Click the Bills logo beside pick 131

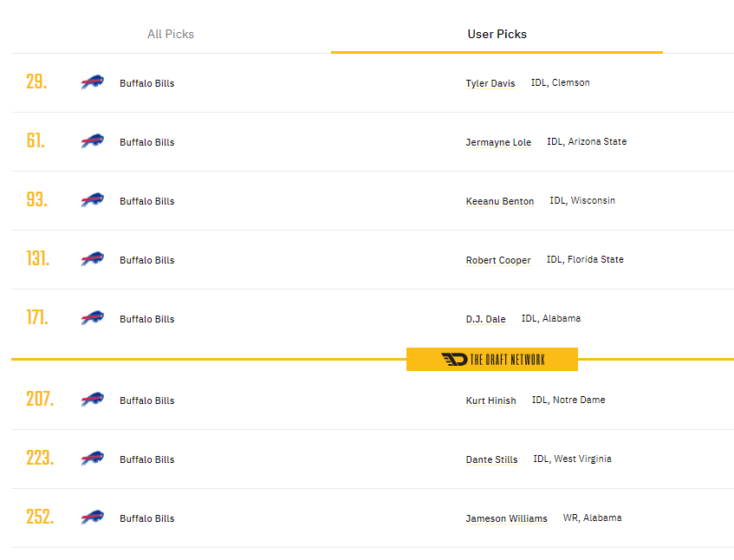(x=92, y=259)
